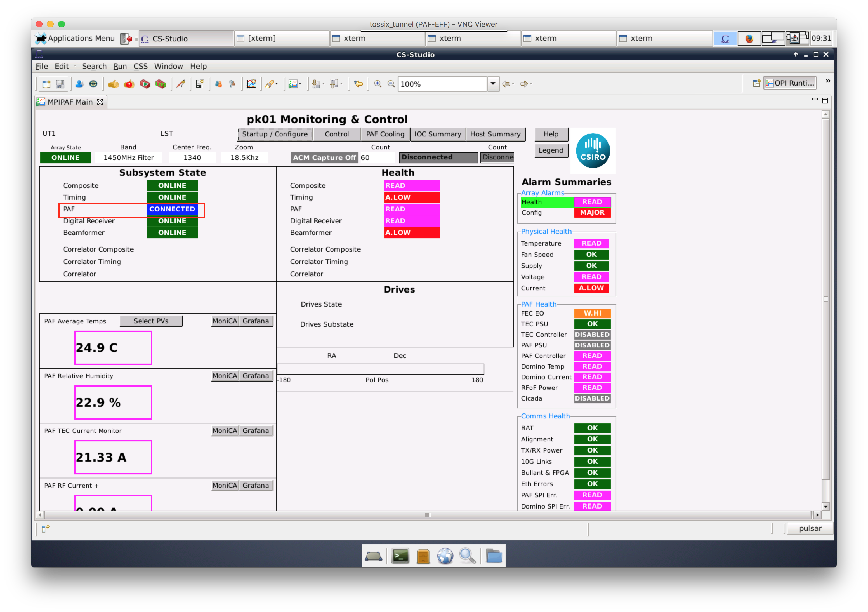Expand the toolbar overflow chevron at right
Viewport: 868px width, 612px height.
click(x=828, y=81)
